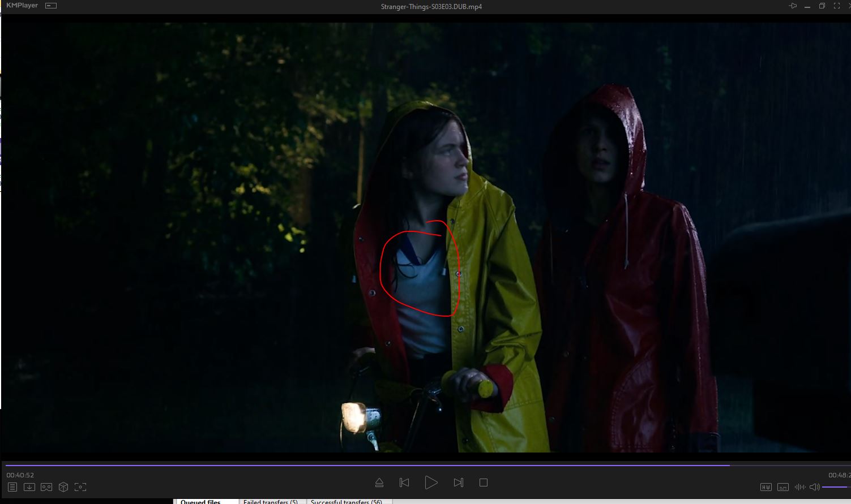The image size is (851, 504).
Task: Click the 3D cube icon
Action: click(63, 487)
